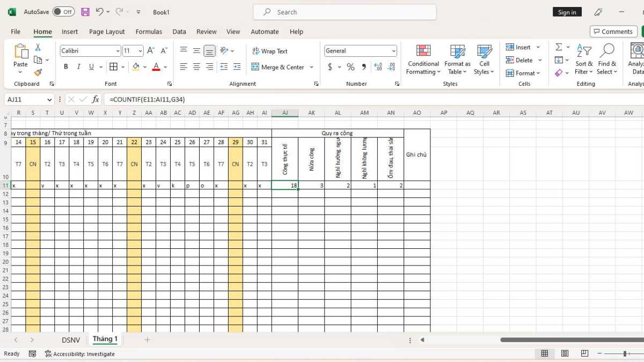Align text to the left
Viewport: 644px width, 362px height.
[184, 67]
